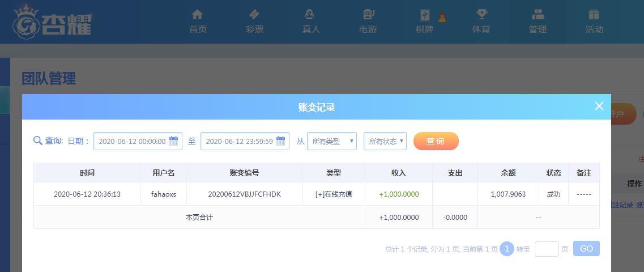The height and width of the screenshot is (272, 644).
Task: Click transaction ID 20200612VBJJFCFHDK
Action: tap(244, 194)
